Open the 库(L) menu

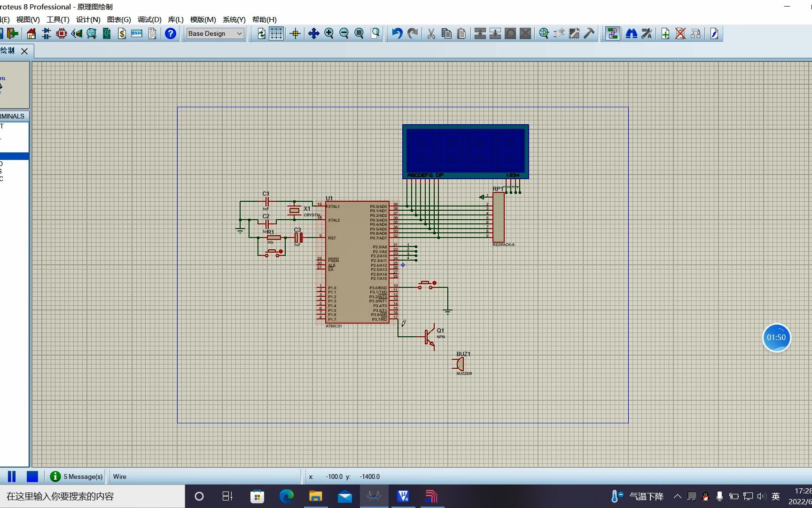point(176,19)
